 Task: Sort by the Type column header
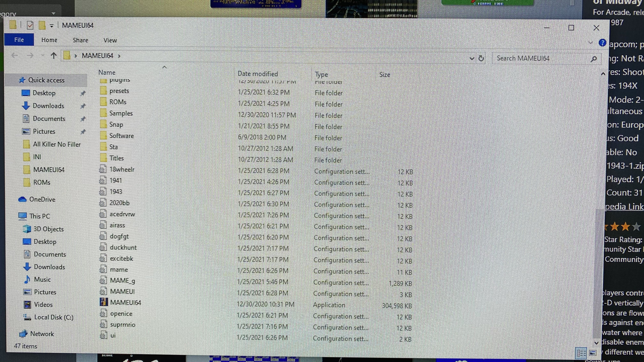click(321, 74)
